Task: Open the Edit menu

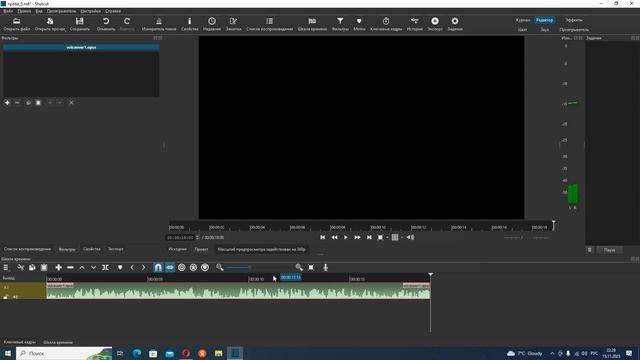Action: tap(24, 11)
